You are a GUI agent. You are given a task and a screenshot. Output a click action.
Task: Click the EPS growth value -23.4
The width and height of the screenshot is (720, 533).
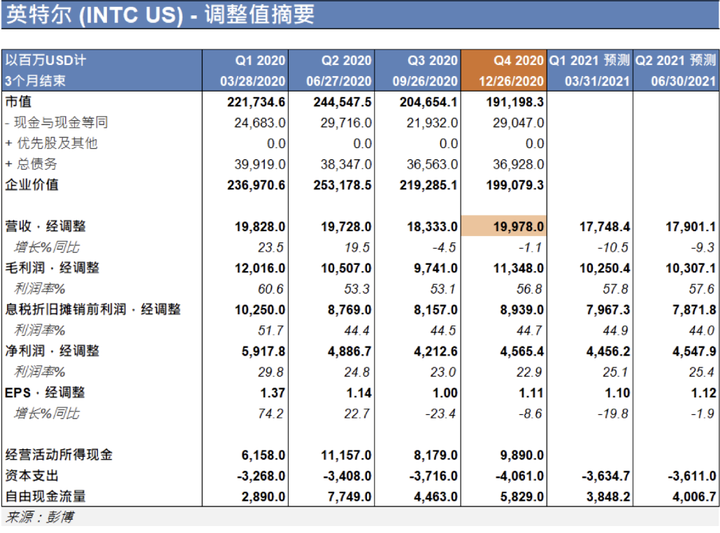click(x=440, y=414)
